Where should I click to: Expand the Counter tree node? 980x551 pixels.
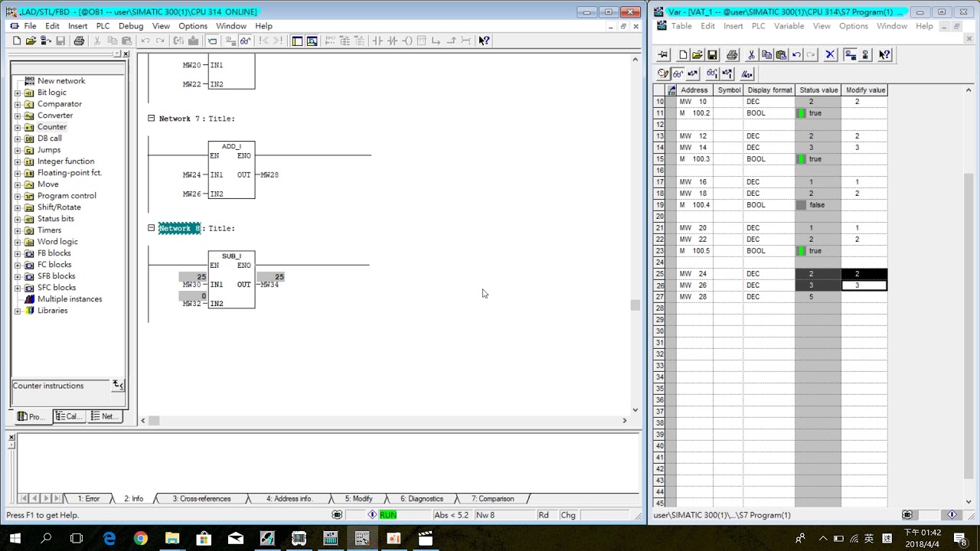tap(18, 127)
